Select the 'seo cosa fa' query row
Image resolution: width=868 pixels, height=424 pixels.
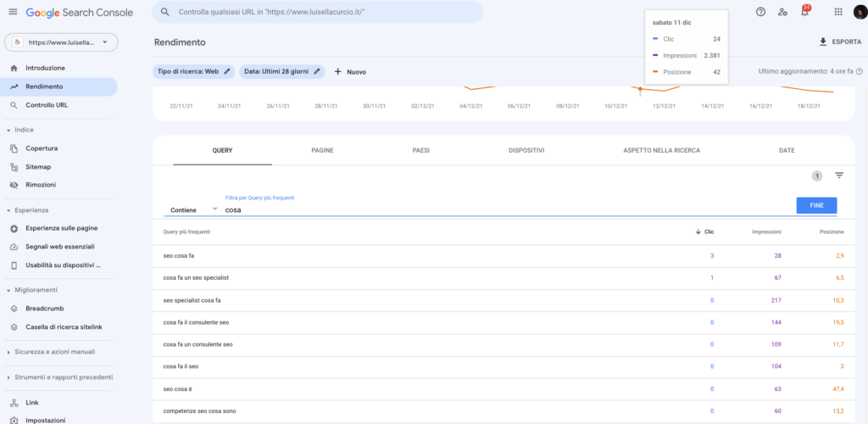coord(504,256)
